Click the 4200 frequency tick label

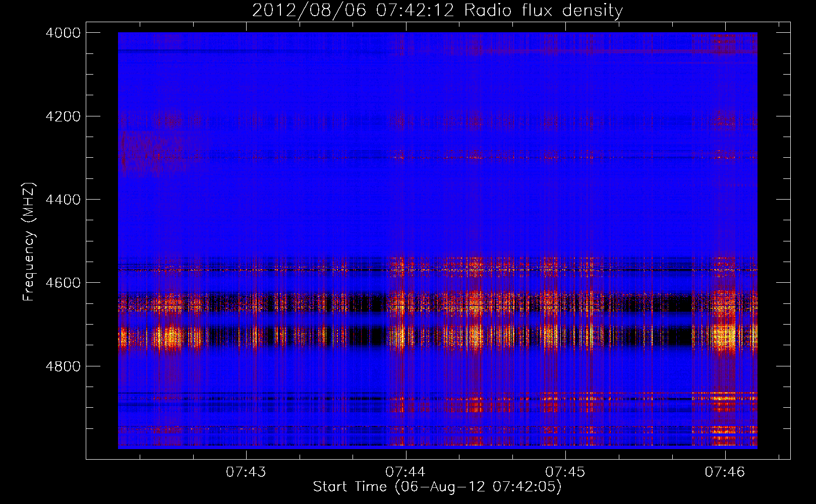[63, 116]
